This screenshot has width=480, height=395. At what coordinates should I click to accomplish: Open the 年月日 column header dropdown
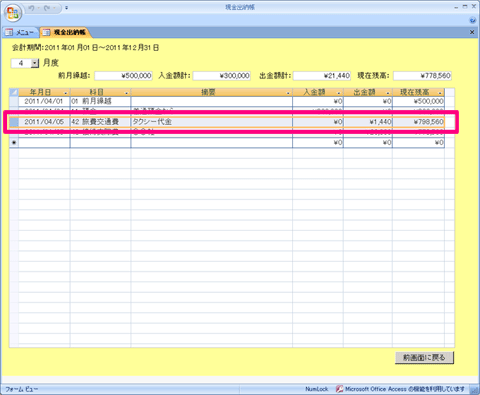click(66, 93)
